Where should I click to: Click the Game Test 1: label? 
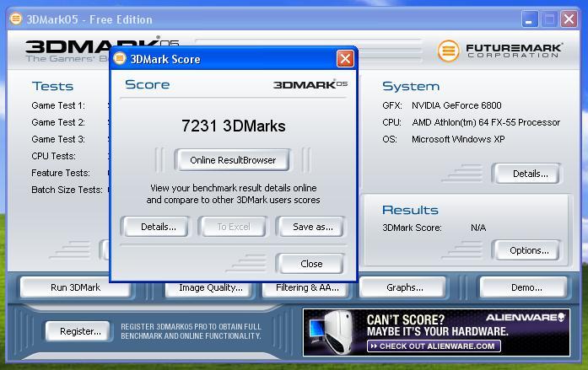coord(58,105)
